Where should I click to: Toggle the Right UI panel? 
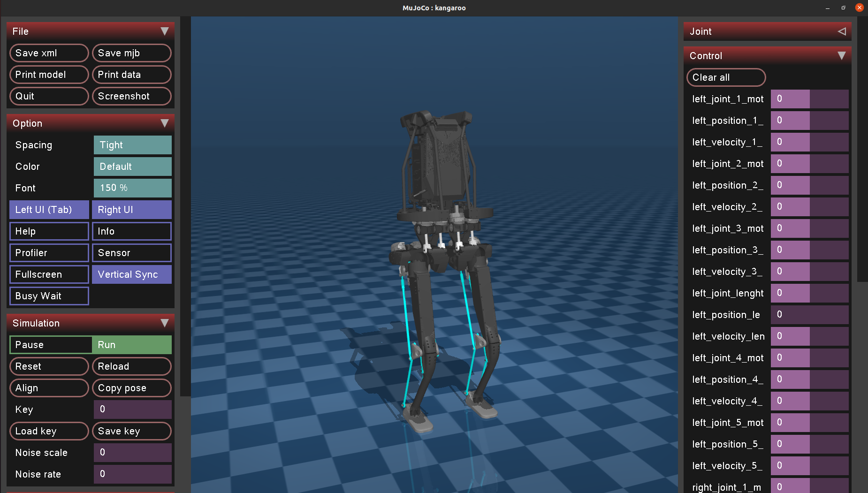tap(132, 210)
